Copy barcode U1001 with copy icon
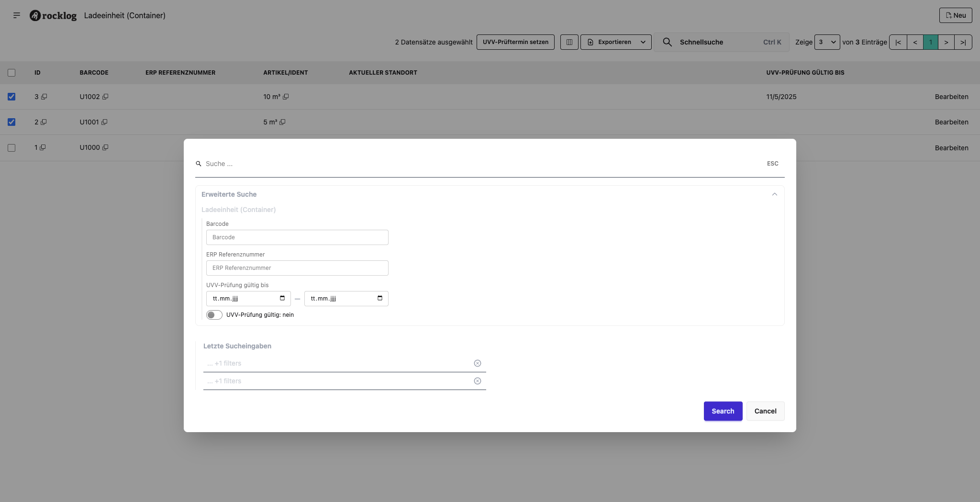Viewport: 980px width, 502px height. click(x=104, y=122)
